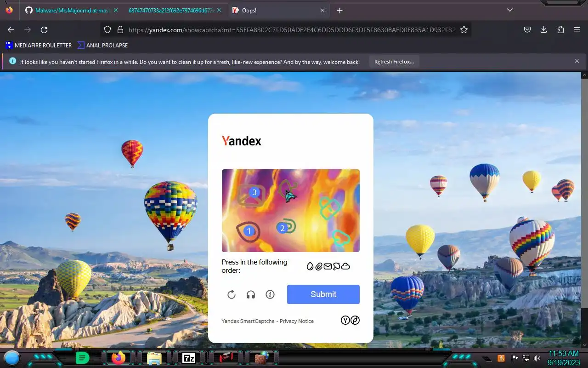Click the padlock symbol in the captcha image
This screenshot has height=368, width=588.
tap(329, 208)
